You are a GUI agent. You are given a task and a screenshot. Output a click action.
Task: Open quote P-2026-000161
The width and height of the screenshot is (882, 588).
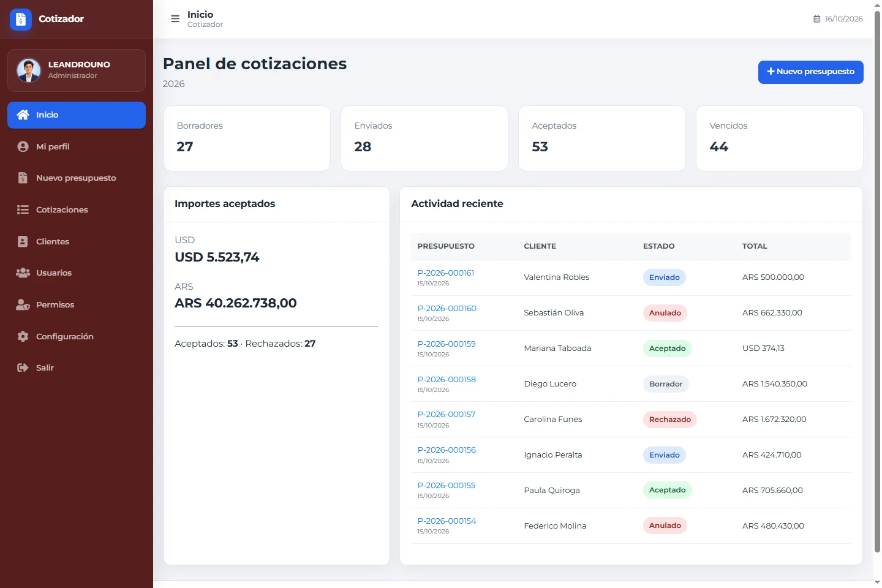(446, 273)
